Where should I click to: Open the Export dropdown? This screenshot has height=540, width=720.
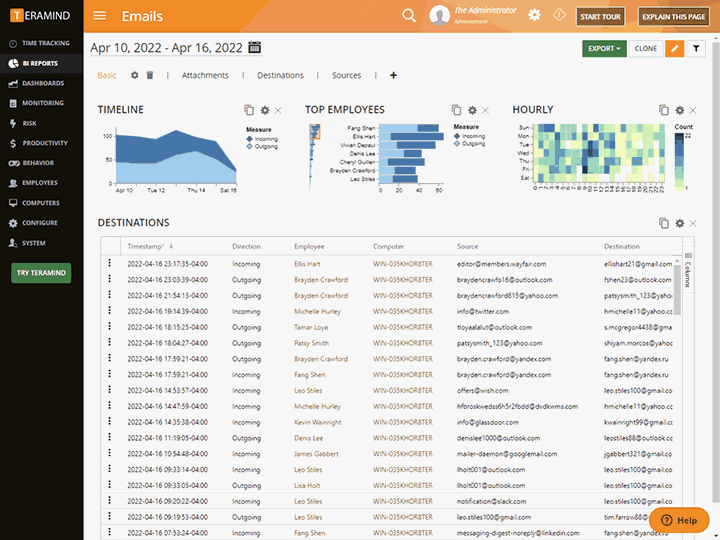click(x=603, y=48)
